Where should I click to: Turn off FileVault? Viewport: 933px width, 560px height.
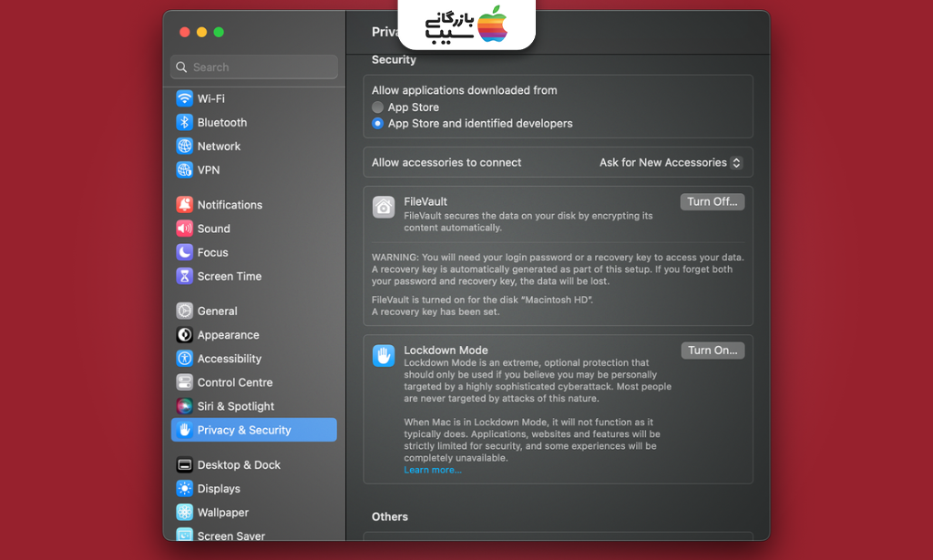713,201
